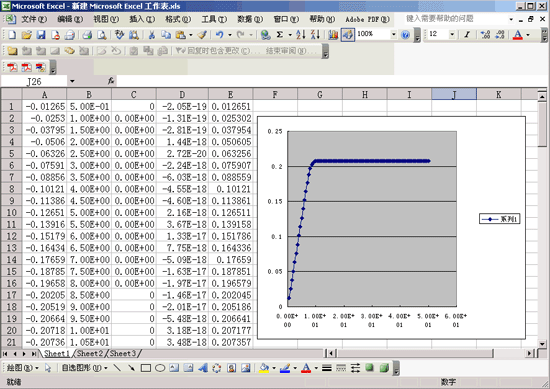Insert a Text Box from drawing toolbar

(174, 368)
